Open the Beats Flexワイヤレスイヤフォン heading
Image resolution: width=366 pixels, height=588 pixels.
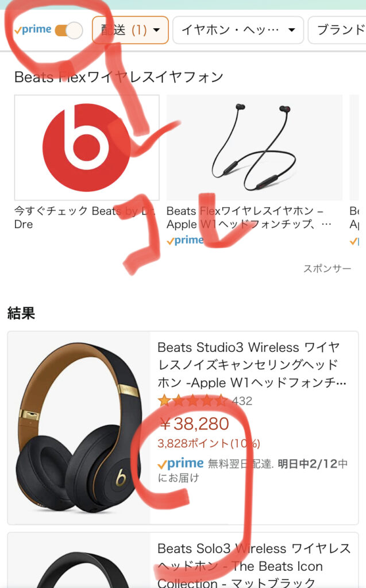tap(118, 77)
